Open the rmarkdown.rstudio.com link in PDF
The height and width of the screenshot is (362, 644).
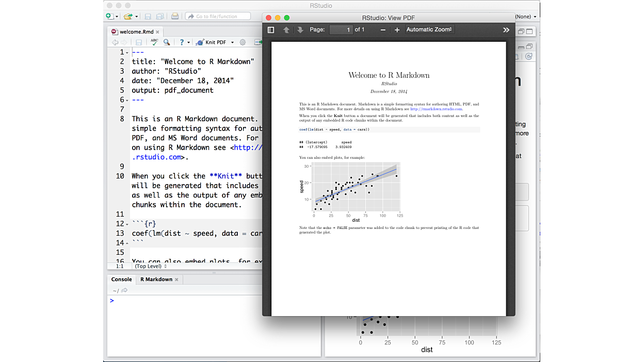[436, 109]
